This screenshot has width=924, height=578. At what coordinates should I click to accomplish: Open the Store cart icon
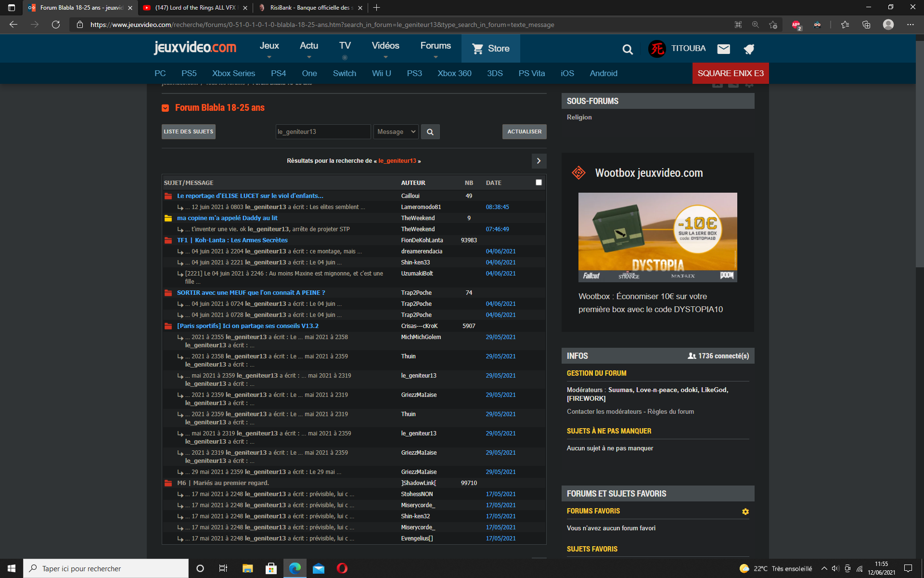(x=477, y=49)
